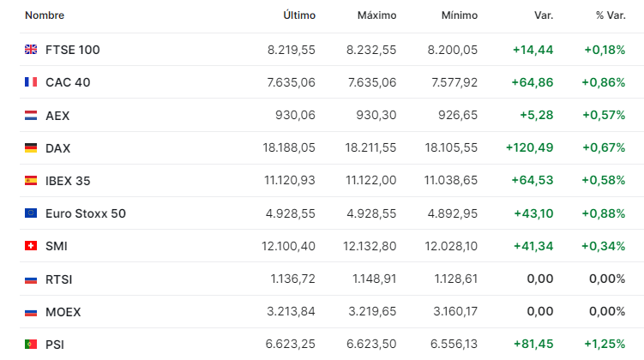Select the IBEX 35 index name

(68, 181)
